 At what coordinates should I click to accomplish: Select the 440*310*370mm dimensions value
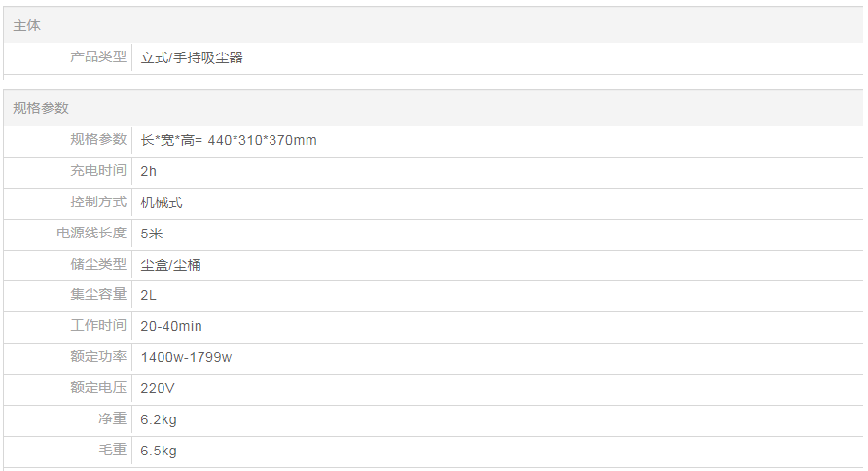(x=262, y=140)
